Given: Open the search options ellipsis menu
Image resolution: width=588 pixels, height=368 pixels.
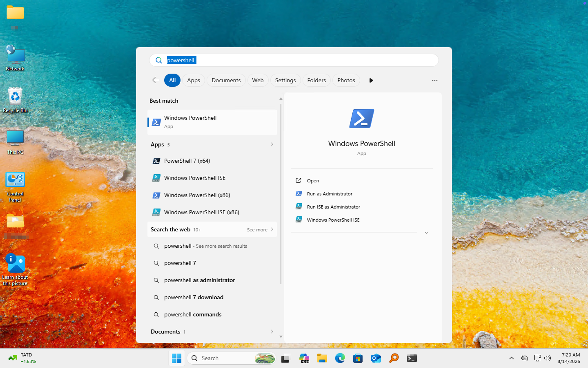Looking at the screenshot, I should click(435, 80).
